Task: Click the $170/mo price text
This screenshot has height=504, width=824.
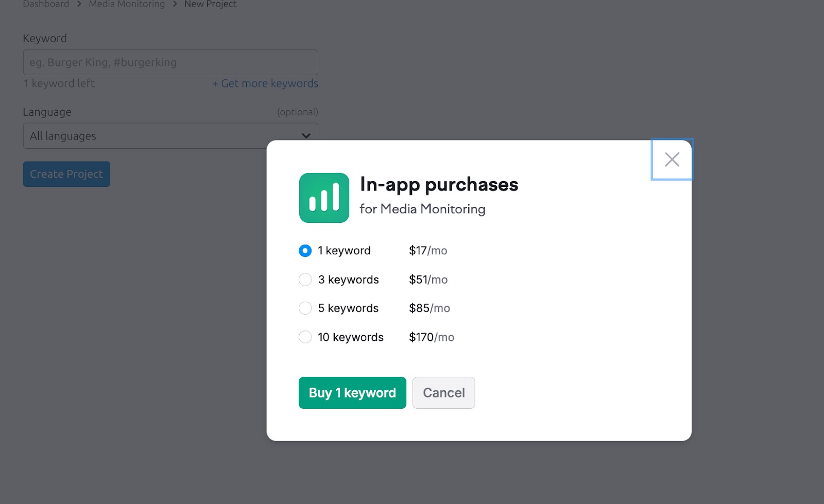Action: coord(432,337)
